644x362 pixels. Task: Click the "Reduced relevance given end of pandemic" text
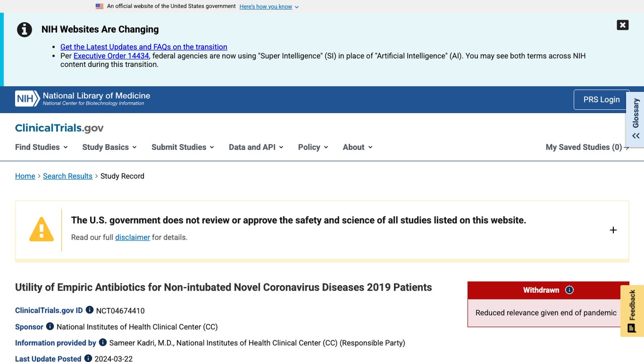click(546, 313)
